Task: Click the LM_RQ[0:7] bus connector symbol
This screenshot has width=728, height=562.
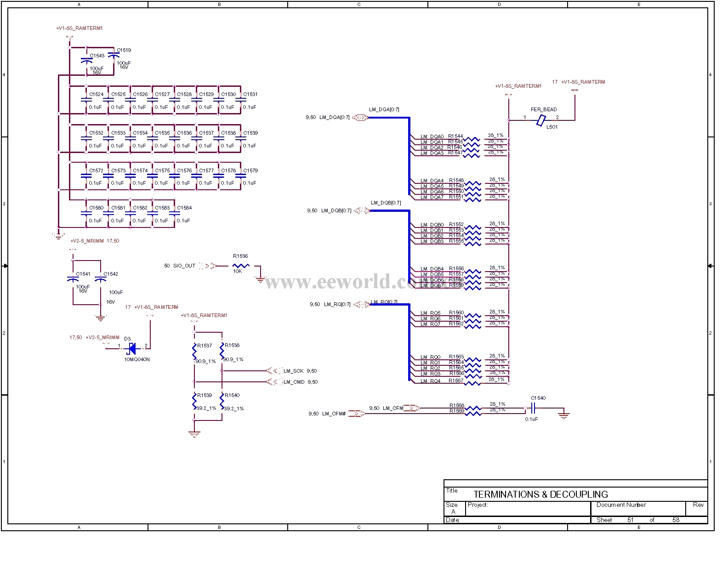Action: coord(362,304)
